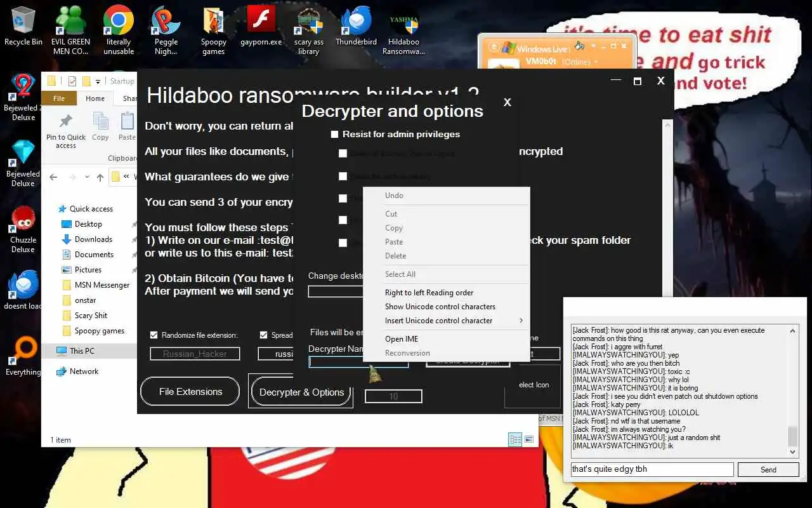The width and height of the screenshot is (812, 508).
Task: Open the File tab in Explorer
Action: pyautogui.click(x=59, y=98)
